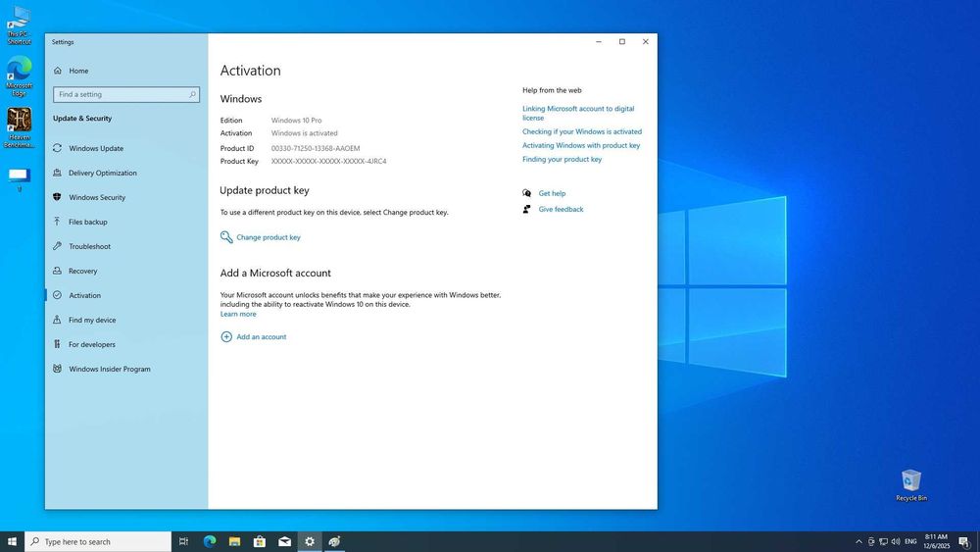
Task: Click the Type here to search taskbar box
Action: pyautogui.click(x=98, y=541)
